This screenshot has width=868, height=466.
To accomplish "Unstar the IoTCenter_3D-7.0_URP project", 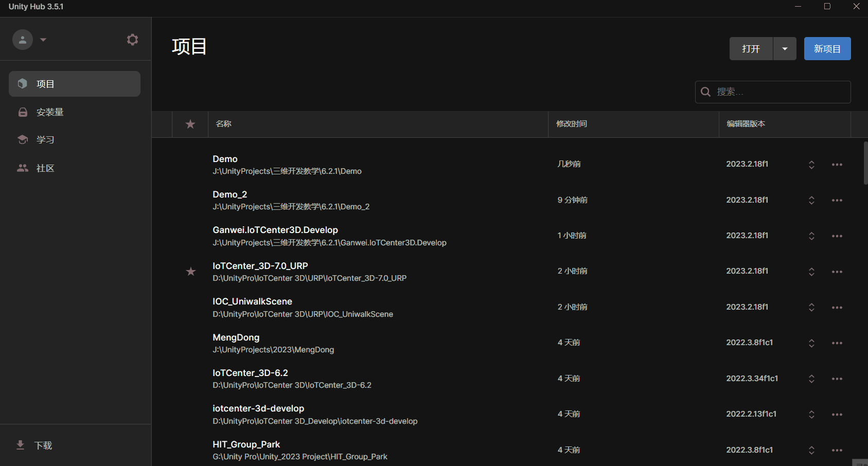I will coord(190,272).
